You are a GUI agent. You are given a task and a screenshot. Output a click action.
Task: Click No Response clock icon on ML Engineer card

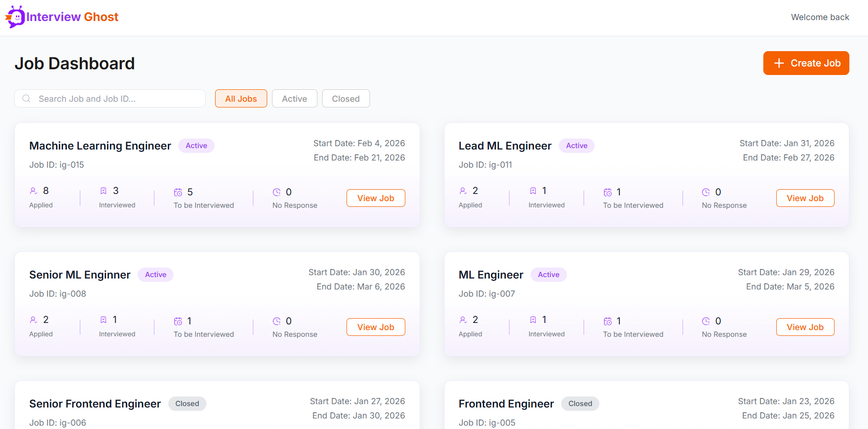(x=706, y=321)
